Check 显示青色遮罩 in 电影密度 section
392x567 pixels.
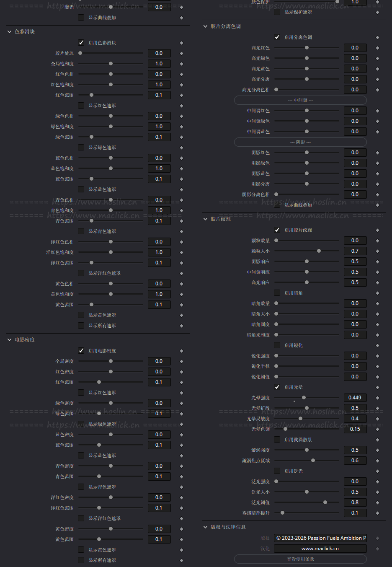click(81, 487)
